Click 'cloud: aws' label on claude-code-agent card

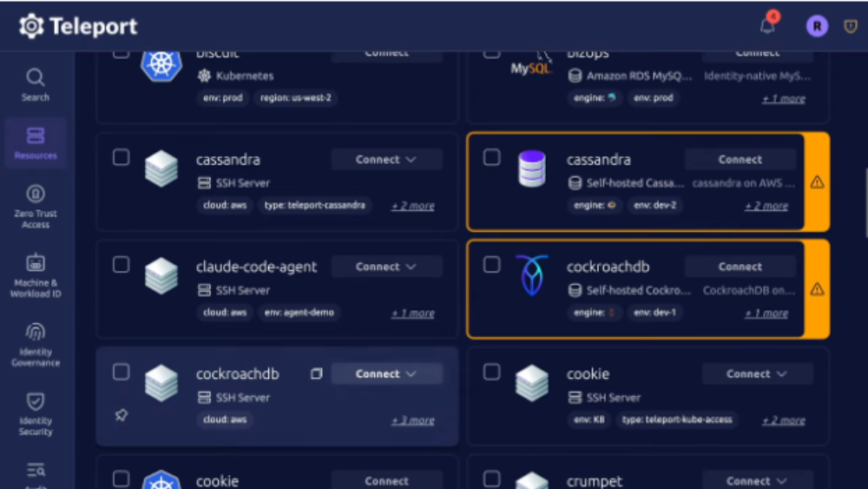[225, 313]
